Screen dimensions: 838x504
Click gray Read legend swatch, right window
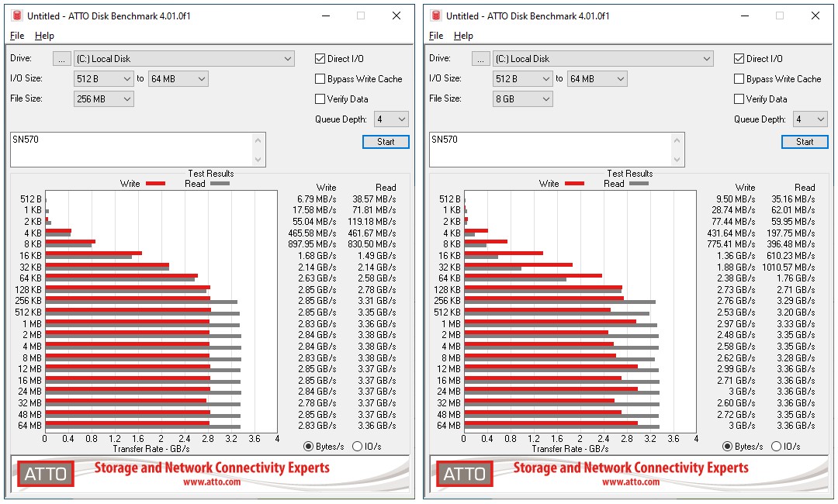point(639,184)
